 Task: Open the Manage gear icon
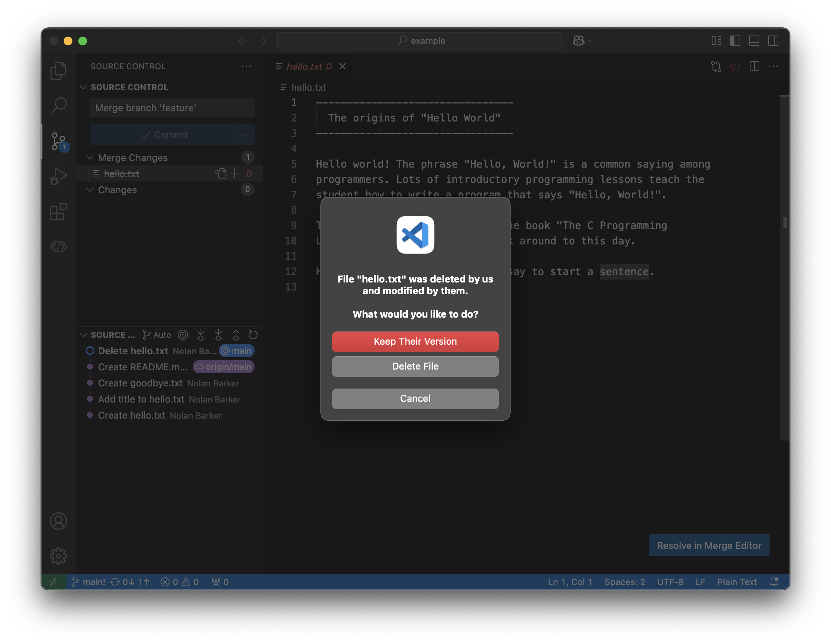coord(58,556)
